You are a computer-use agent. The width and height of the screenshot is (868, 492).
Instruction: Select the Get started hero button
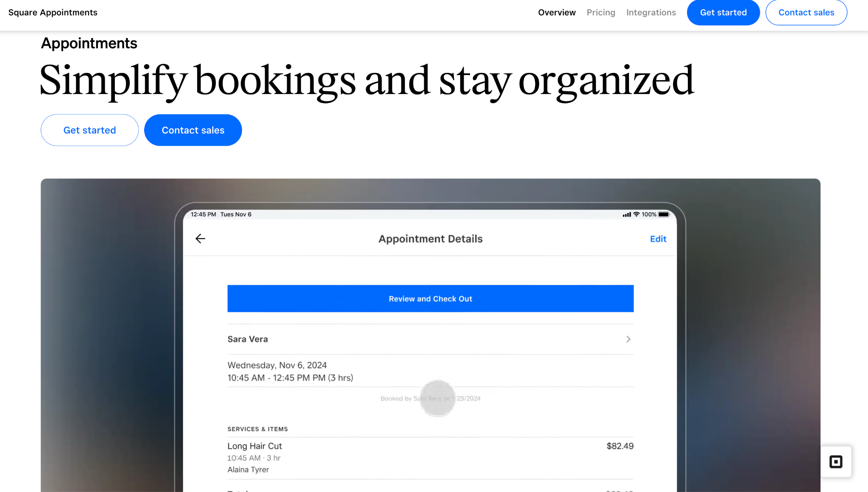point(89,130)
